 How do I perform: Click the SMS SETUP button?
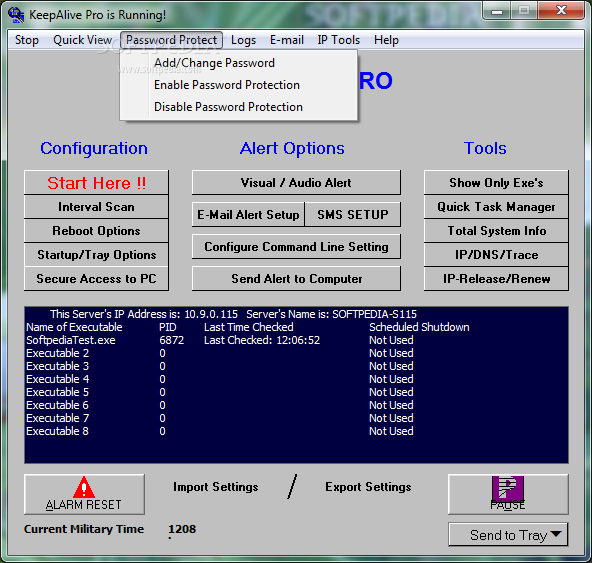tap(353, 214)
